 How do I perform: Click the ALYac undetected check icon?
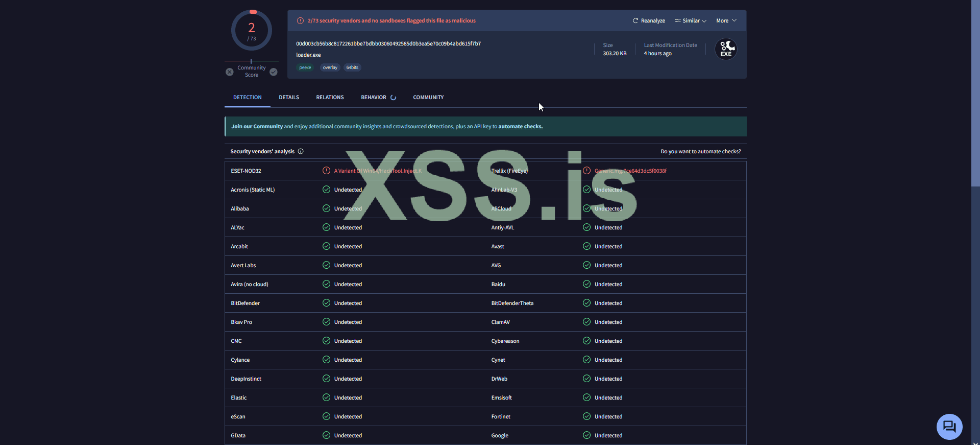(x=327, y=227)
